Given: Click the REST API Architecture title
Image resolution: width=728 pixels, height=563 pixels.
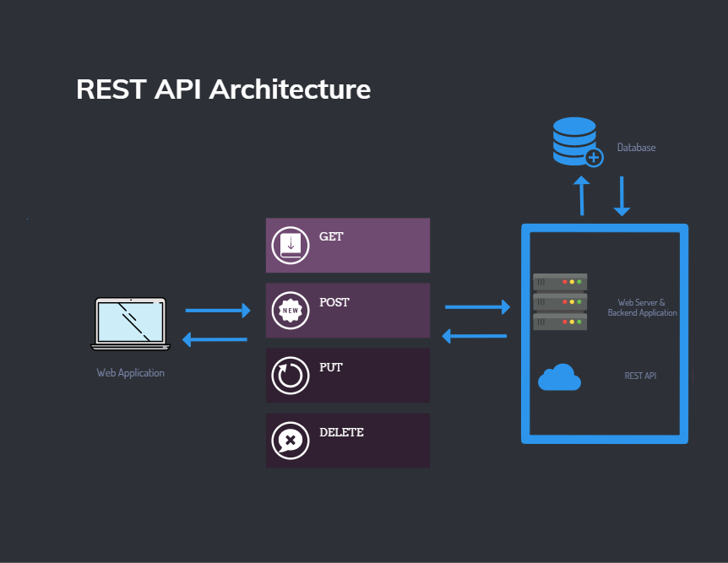Looking at the screenshot, I should pos(223,89).
